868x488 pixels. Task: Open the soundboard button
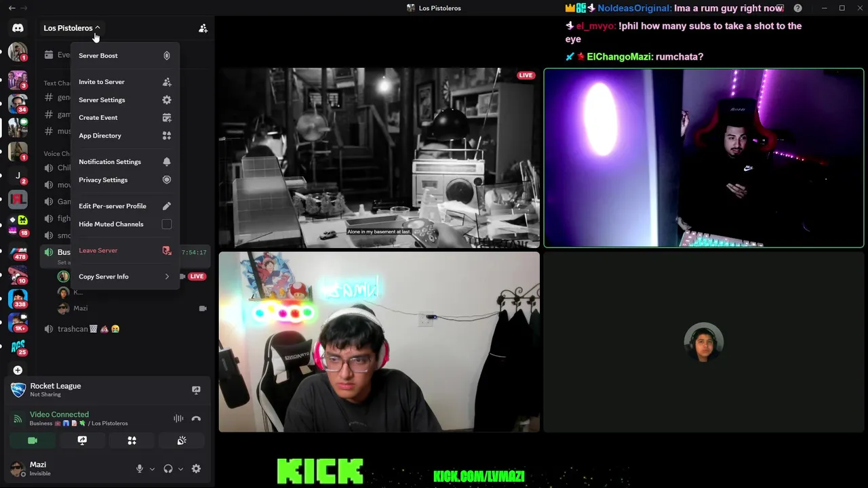182,441
